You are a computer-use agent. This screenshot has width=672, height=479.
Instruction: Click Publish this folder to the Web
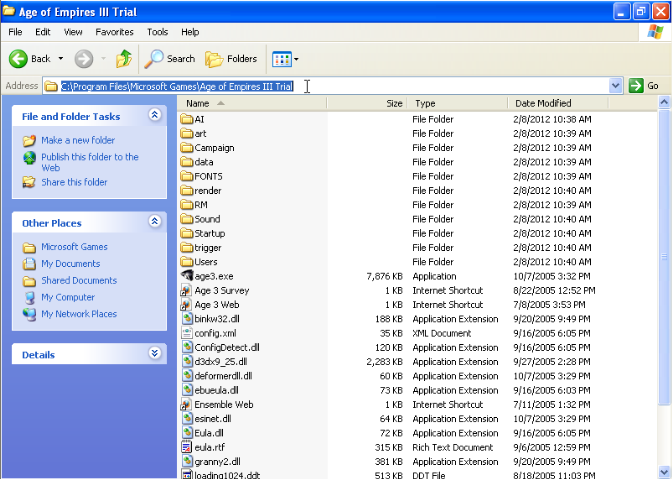pyautogui.click(x=90, y=162)
